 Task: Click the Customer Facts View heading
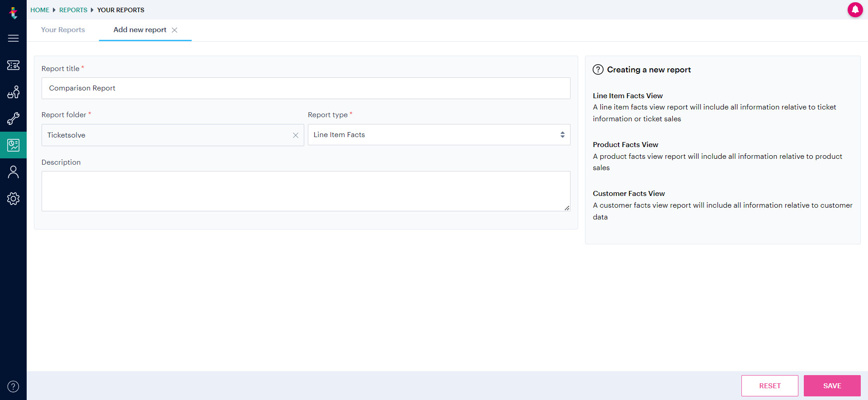pyautogui.click(x=629, y=194)
